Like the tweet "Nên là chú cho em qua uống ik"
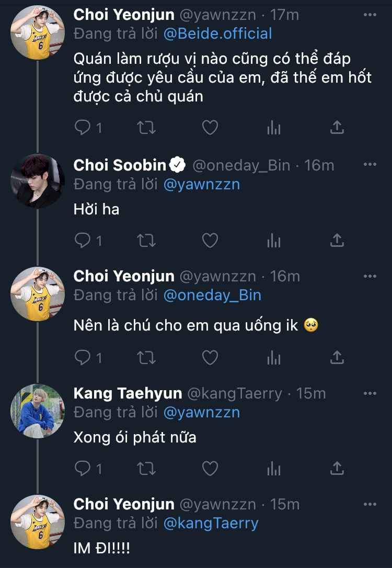This screenshot has width=392, height=568. 210,357
